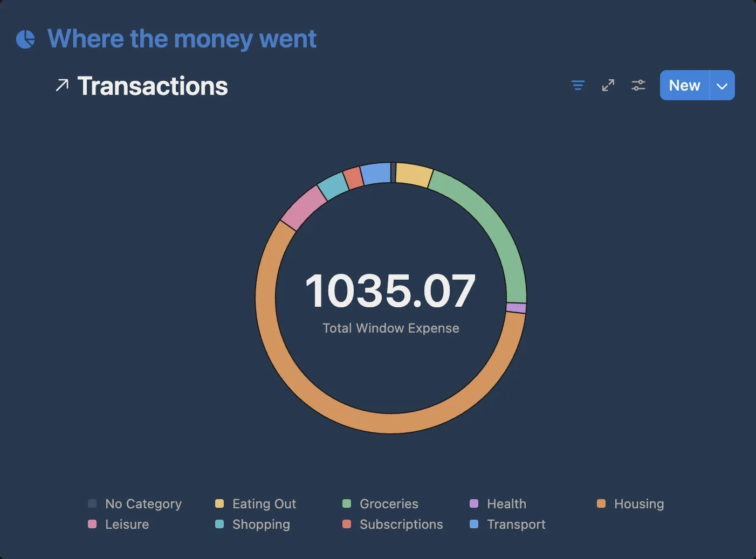The height and width of the screenshot is (559, 756).
Task: Open the Transactions linked database arrow icon
Action: 62,85
